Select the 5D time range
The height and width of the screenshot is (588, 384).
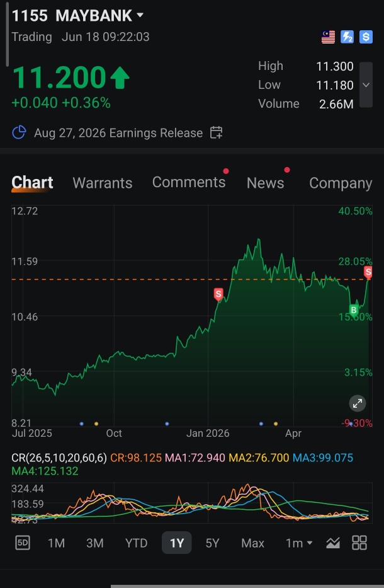point(23,543)
